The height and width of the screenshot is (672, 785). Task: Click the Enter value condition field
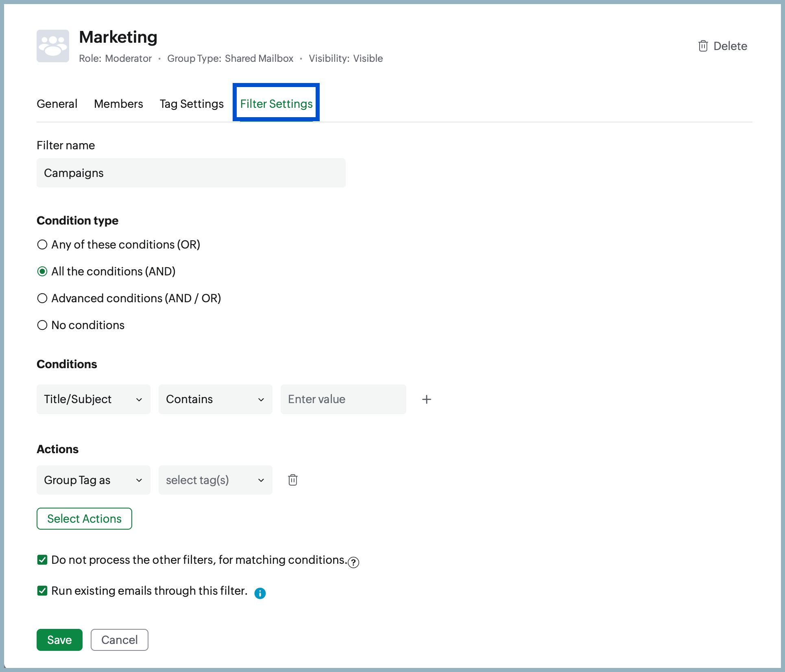point(343,399)
